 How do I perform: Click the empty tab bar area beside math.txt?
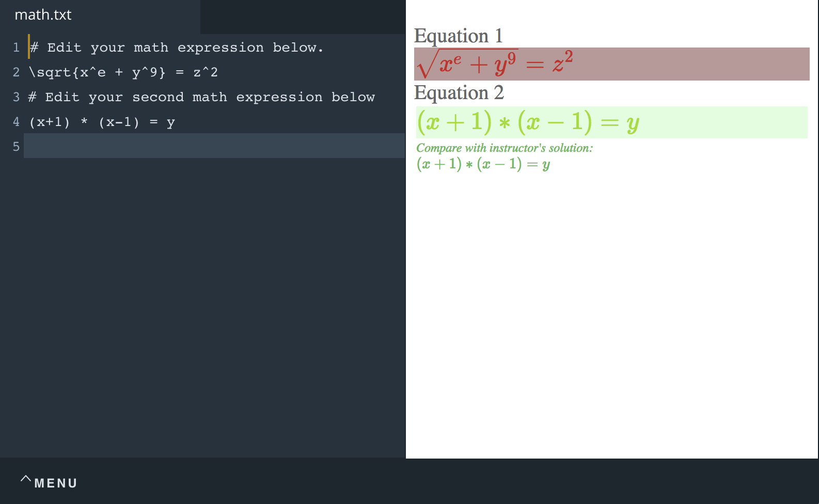click(303, 17)
